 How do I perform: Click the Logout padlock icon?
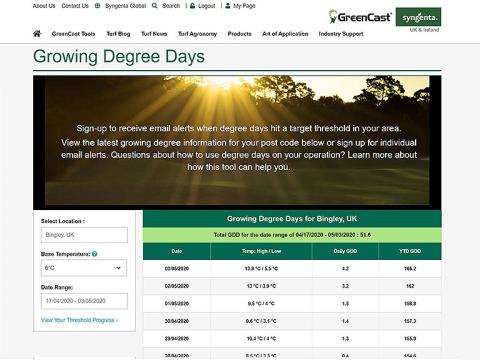[193, 6]
